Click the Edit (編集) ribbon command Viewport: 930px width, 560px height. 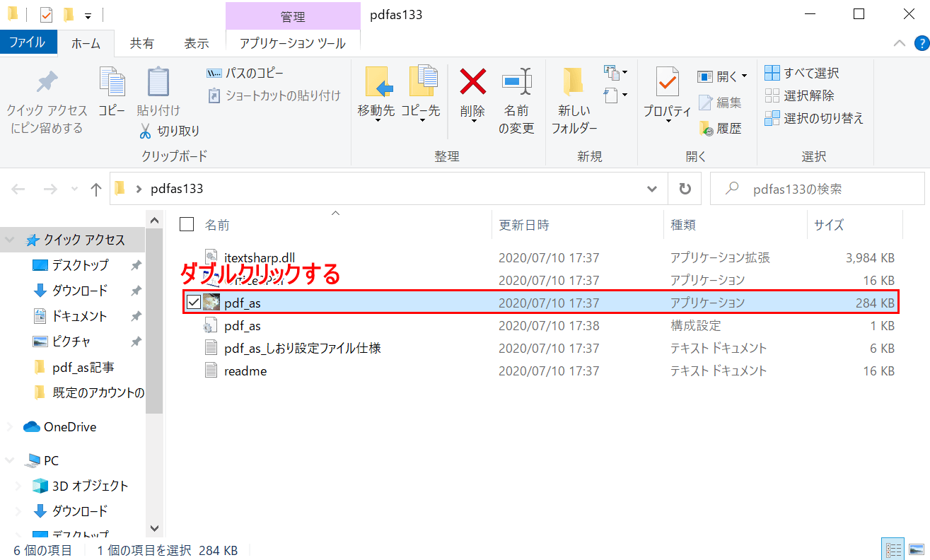point(720,103)
